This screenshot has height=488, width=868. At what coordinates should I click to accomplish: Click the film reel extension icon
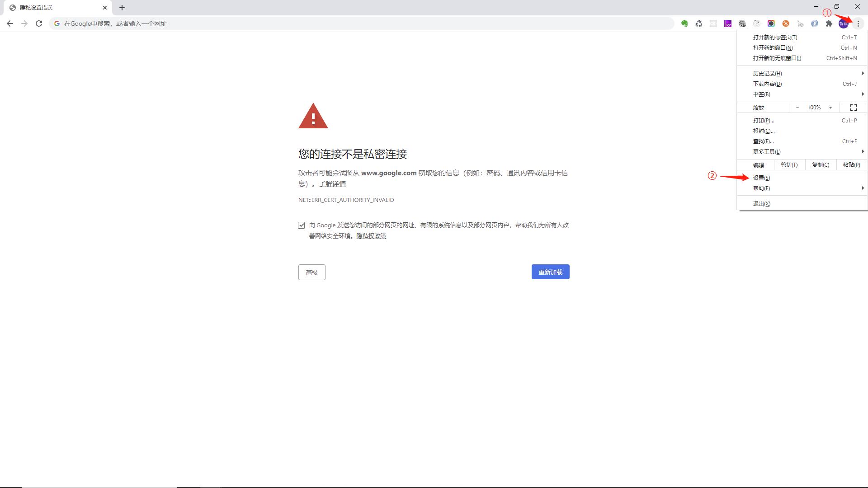tap(742, 23)
